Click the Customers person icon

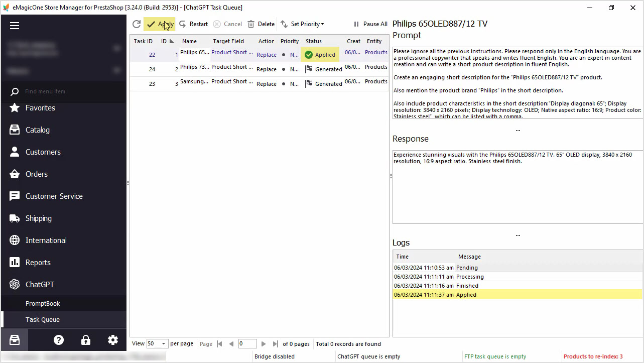(x=15, y=152)
